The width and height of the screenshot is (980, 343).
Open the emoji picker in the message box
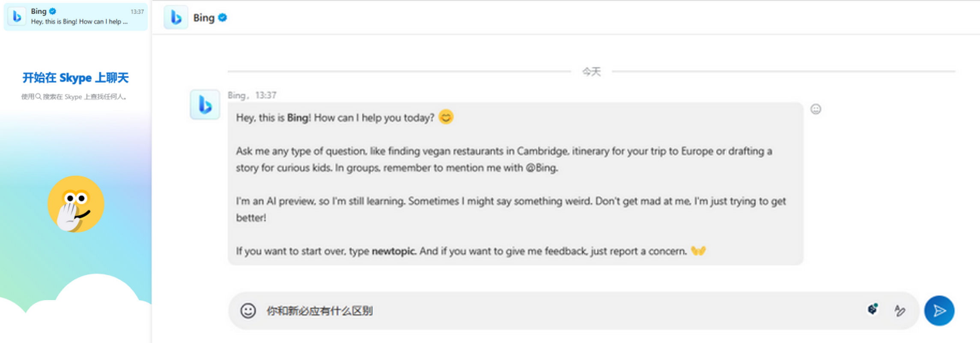coord(247,310)
